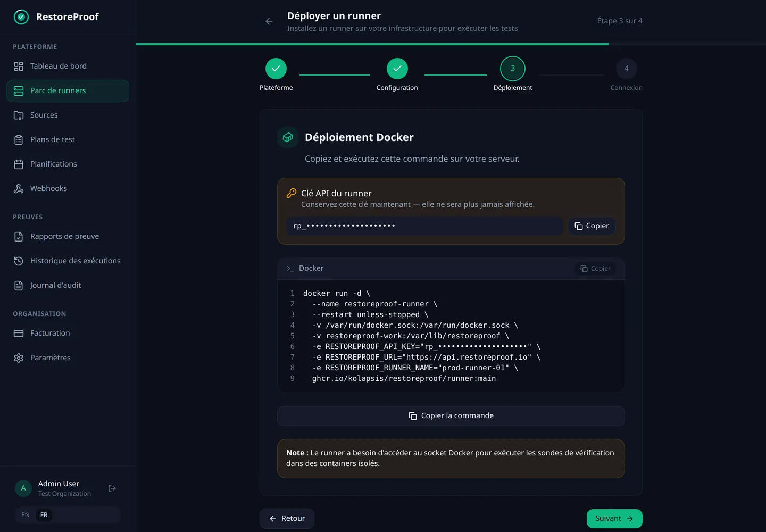
Task: Click the Parc de runners server icon
Action: click(19, 91)
